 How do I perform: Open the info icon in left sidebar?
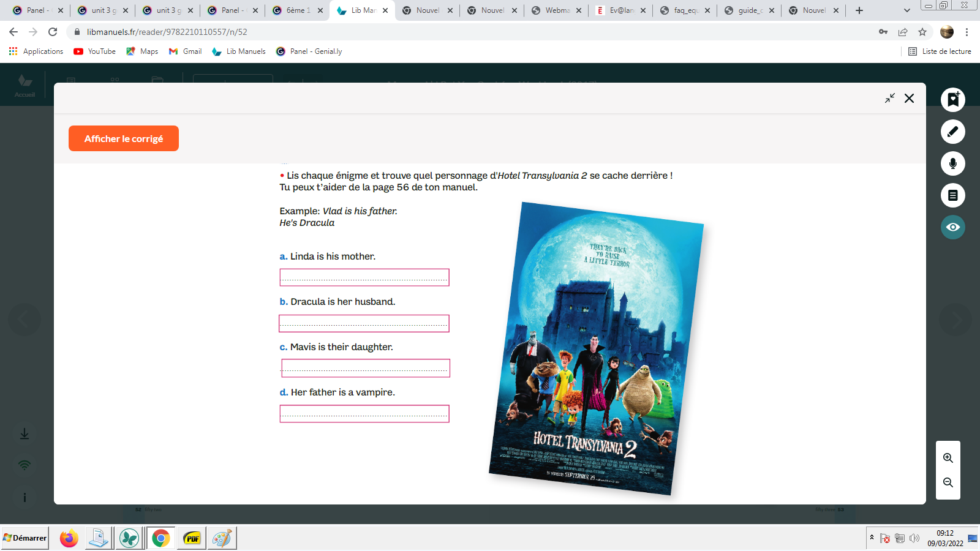point(24,497)
